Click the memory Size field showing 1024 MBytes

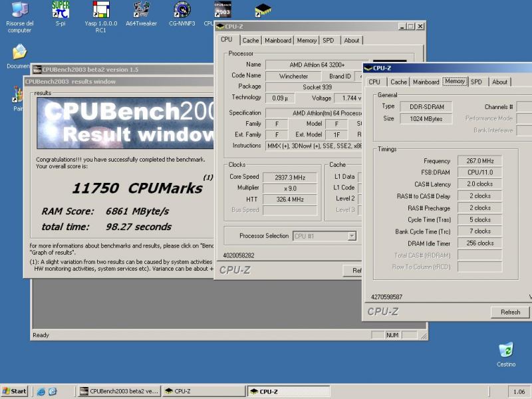tap(426, 119)
